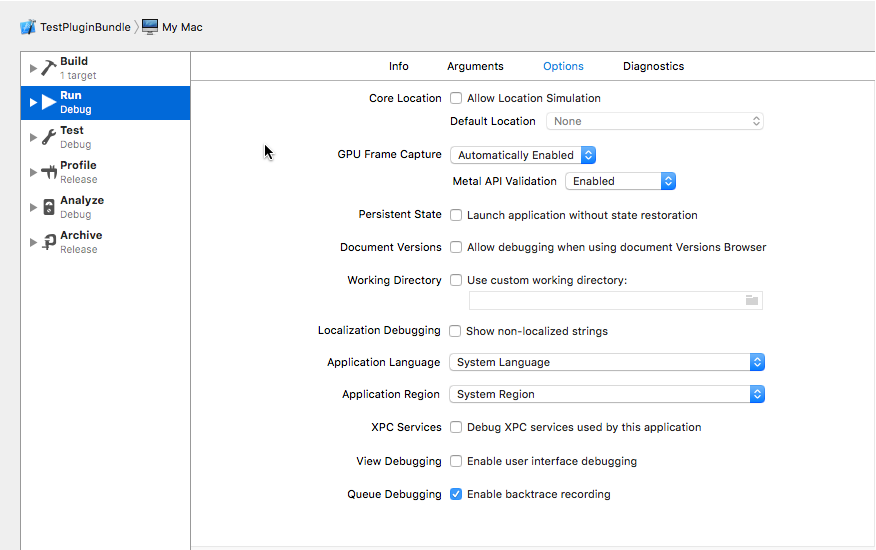Image resolution: width=876 pixels, height=550 pixels.
Task: Open the GPU Frame Capture dropdown
Action: (x=523, y=155)
